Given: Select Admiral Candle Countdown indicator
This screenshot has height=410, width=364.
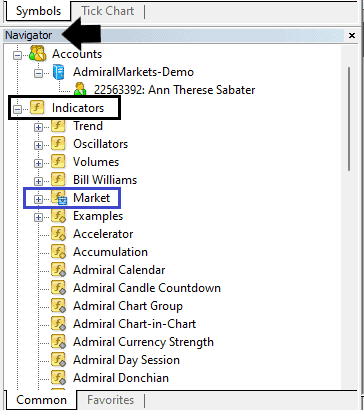Looking at the screenshot, I should coord(147,288).
